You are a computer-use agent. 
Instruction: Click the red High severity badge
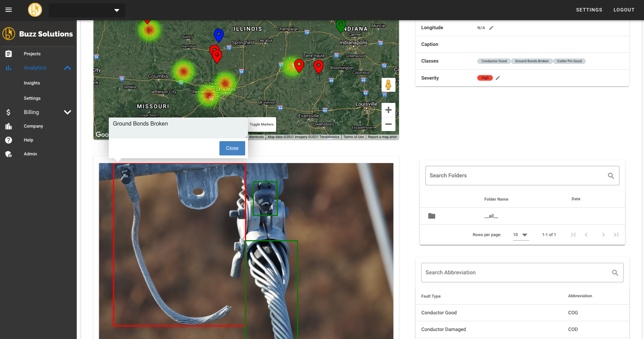(485, 78)
